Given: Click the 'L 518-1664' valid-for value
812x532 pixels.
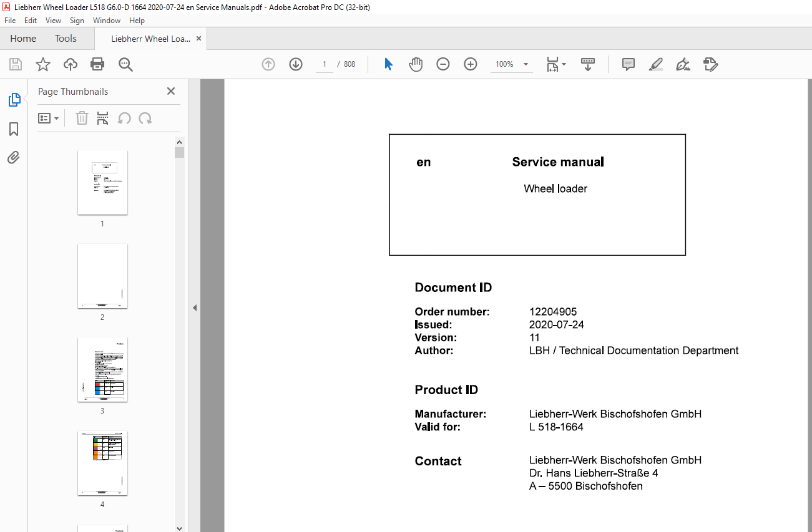Looking at the screenshot, I should [556, 427].
